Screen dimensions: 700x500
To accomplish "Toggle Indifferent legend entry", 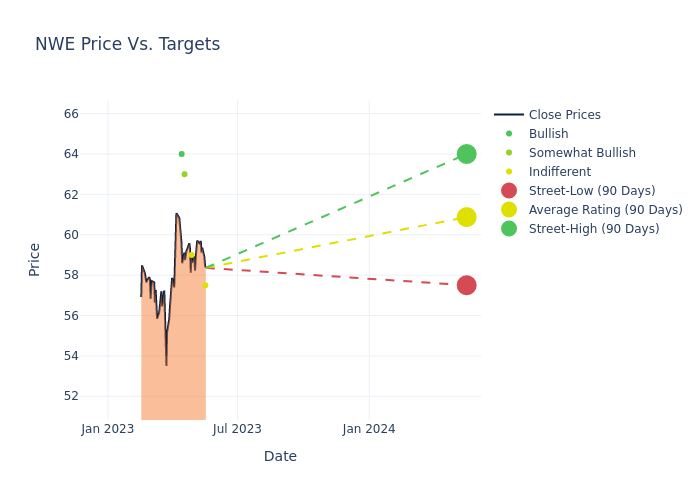I will coord(559,172).
